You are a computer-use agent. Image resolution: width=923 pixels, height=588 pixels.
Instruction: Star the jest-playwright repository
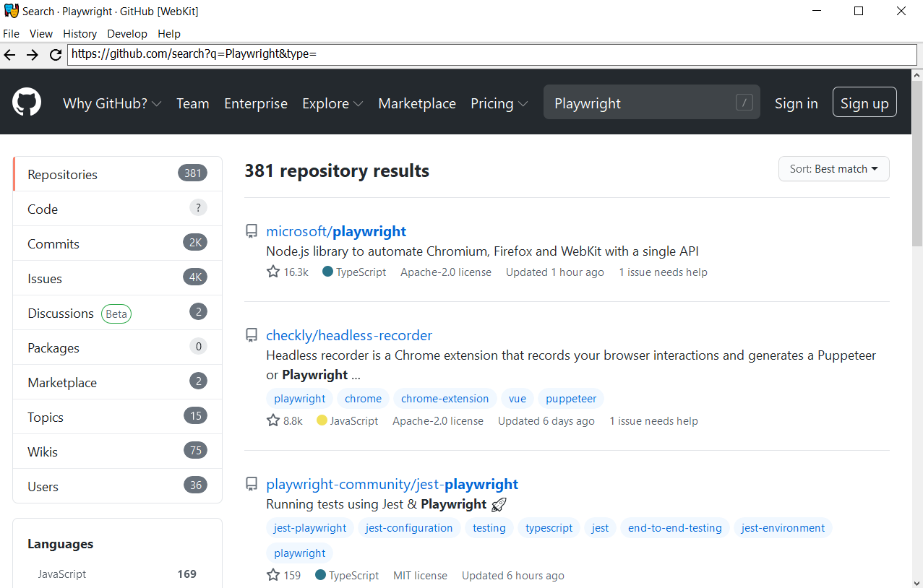272,574
